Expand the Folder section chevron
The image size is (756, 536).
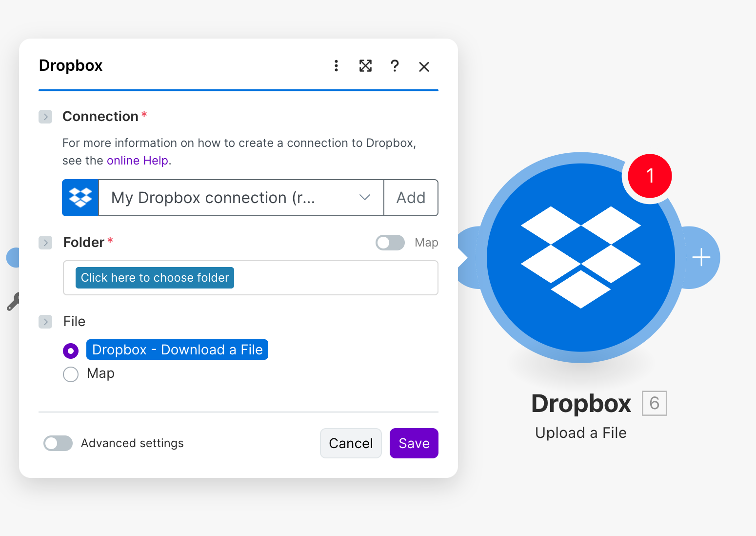click(45, 243)
